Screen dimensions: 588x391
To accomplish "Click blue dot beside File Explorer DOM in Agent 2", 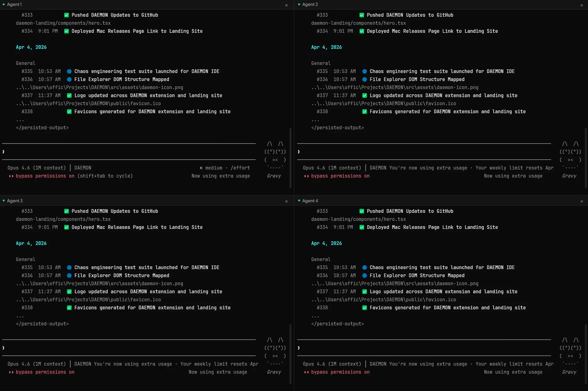I will (365, 79).
